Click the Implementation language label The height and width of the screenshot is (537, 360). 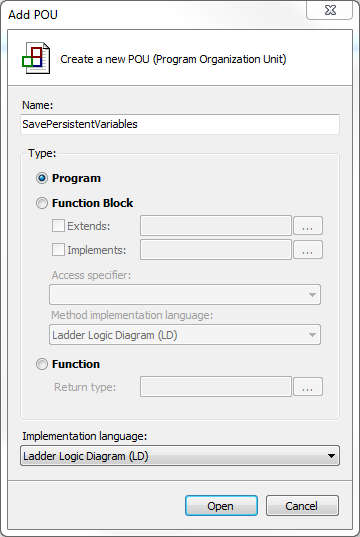point(85,436)
